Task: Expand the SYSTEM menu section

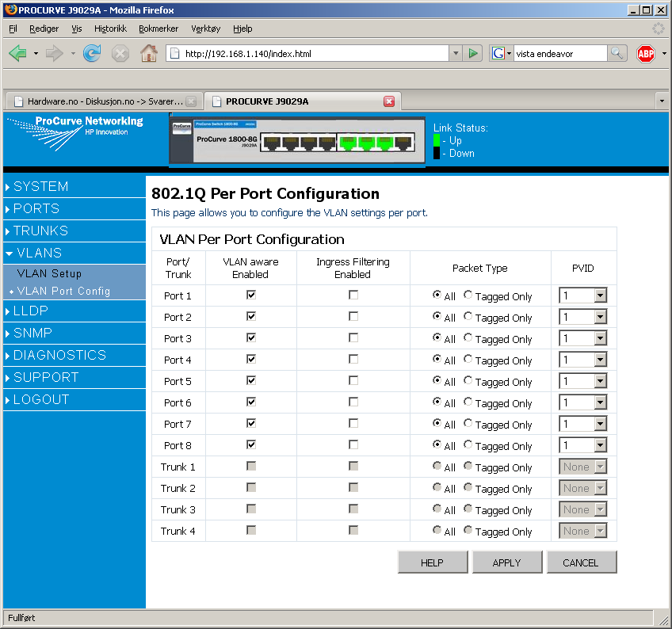Action: (41, 187)
